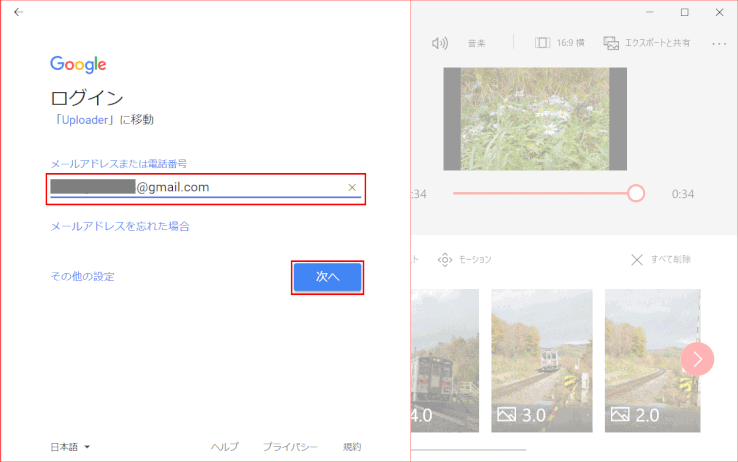Viewport: 738px width, 462px height.
Task: Click the モーション tool in video editor
Action: pyautogui.click(x=465, y=259)
